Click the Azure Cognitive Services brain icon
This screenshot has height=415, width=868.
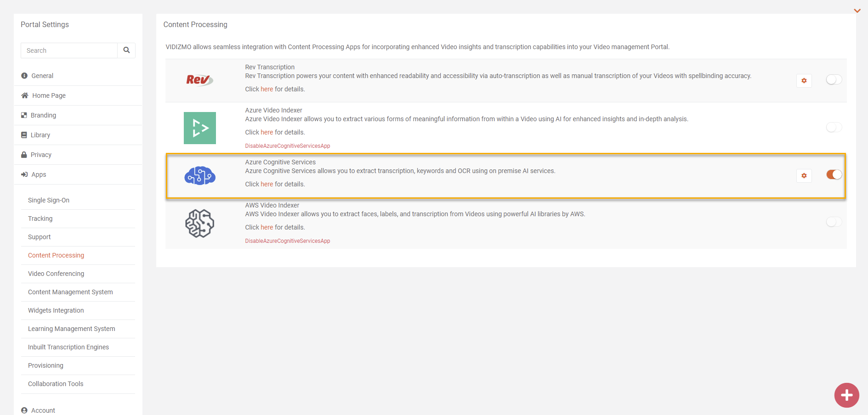coord(199,176)
